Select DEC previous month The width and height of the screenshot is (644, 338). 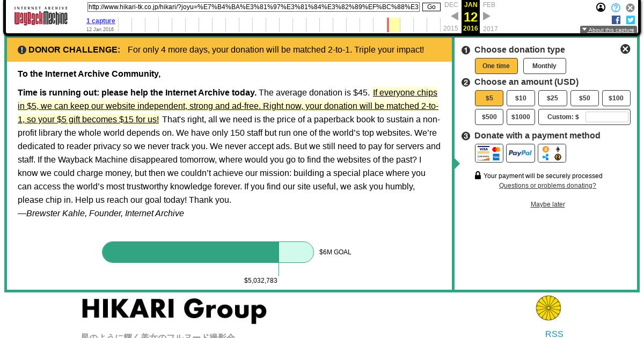pyautogui.click(x=451, y=5)
